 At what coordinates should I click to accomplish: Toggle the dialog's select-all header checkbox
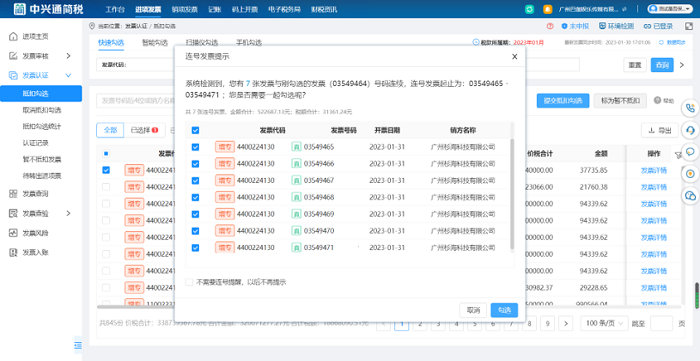(x=195, y=131)
